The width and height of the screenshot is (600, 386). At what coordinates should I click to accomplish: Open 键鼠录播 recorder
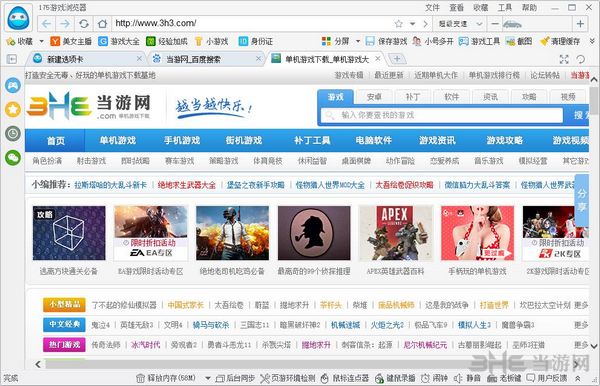(x=395, y=378)
